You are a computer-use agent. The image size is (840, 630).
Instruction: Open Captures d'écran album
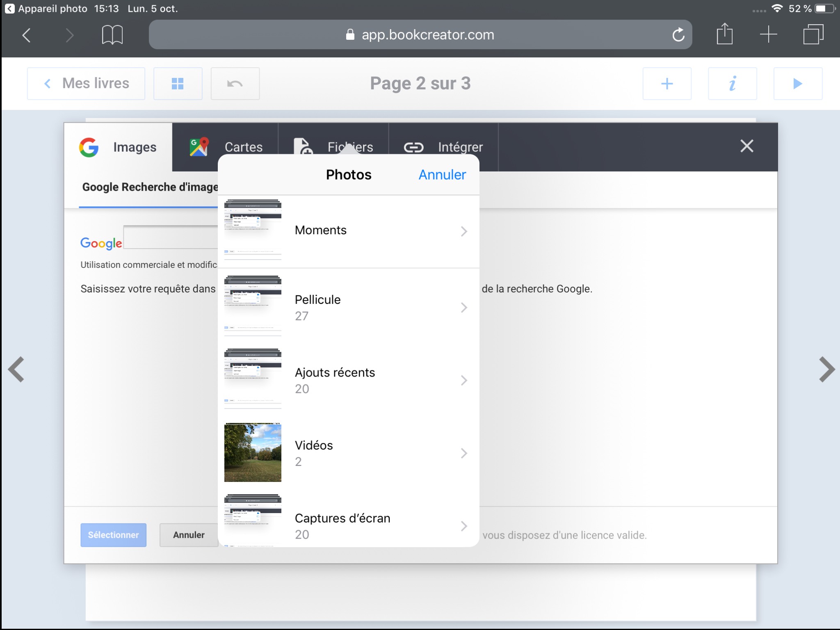pyautogui.click(x=348, y=525)
